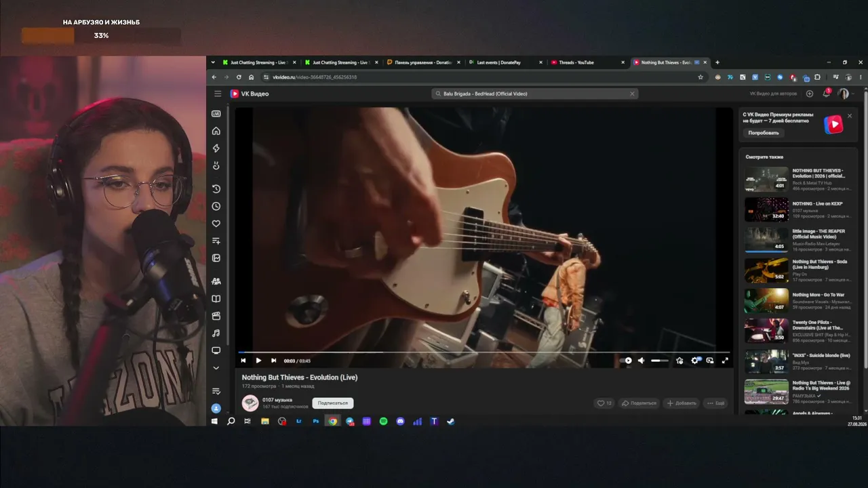Open Spotify from the taskbar
868x488 pixels.
pos(383,421)
